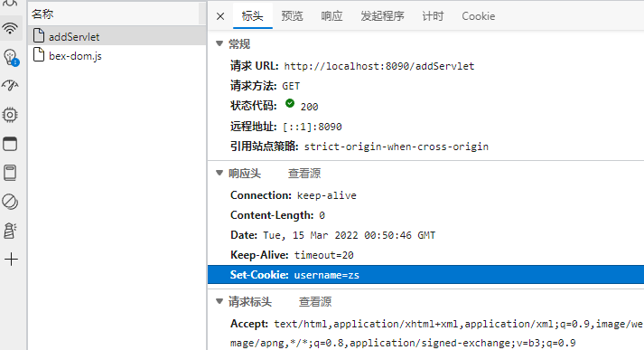The width and height of the screenshot is (644, 350).
Task: Open the Lighthouse icon in sidebar
Action: pos(10,231)
